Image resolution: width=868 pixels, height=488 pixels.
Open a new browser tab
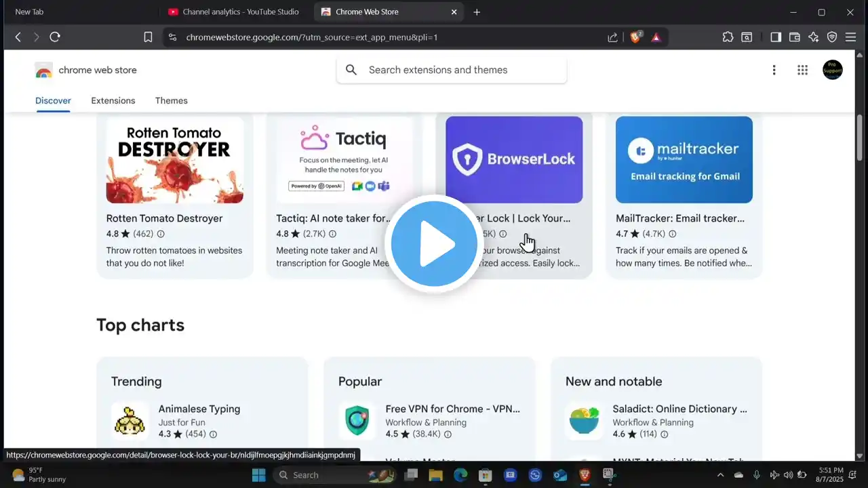[x=477, y=12]
